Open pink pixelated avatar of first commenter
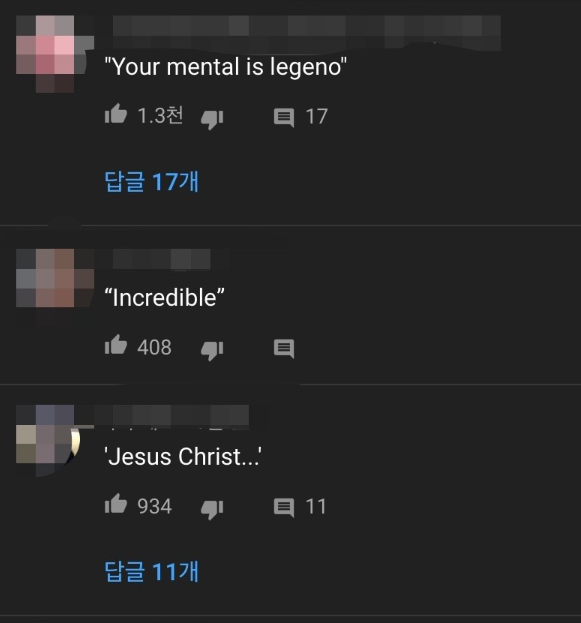Viewport: 581px width, 623px height. click(x=55, y=54)
